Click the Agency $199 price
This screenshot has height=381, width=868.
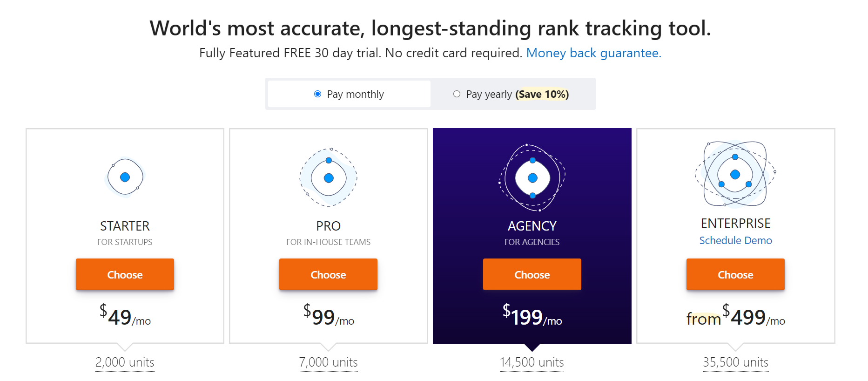click(x=531, y=316)
